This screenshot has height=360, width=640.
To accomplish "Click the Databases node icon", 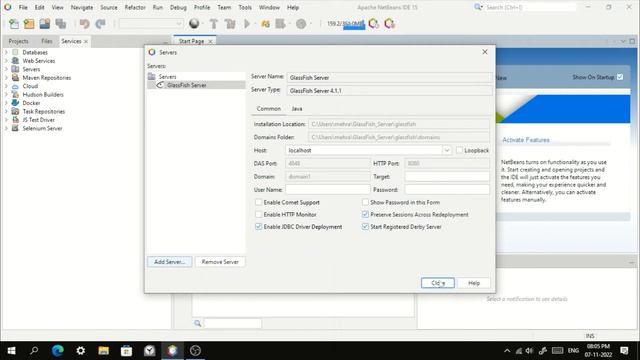I will click(x=16, y=52).
